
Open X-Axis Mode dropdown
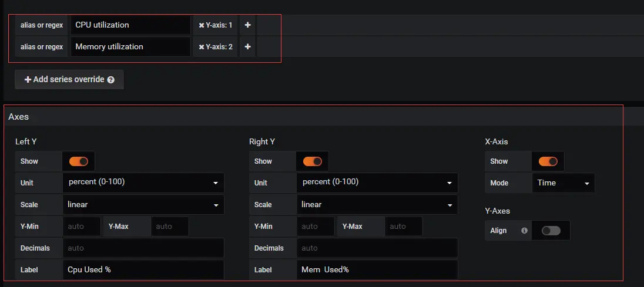pos(563,183)
